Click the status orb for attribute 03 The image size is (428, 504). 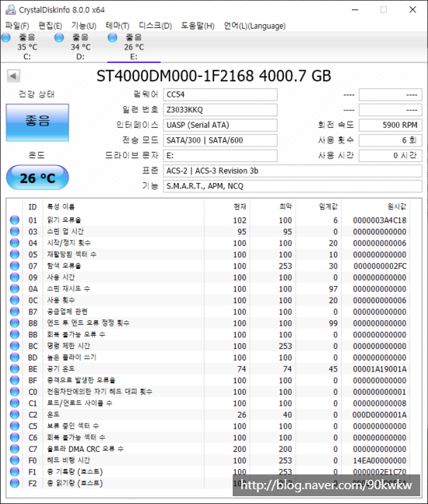(x=15, y=231)
